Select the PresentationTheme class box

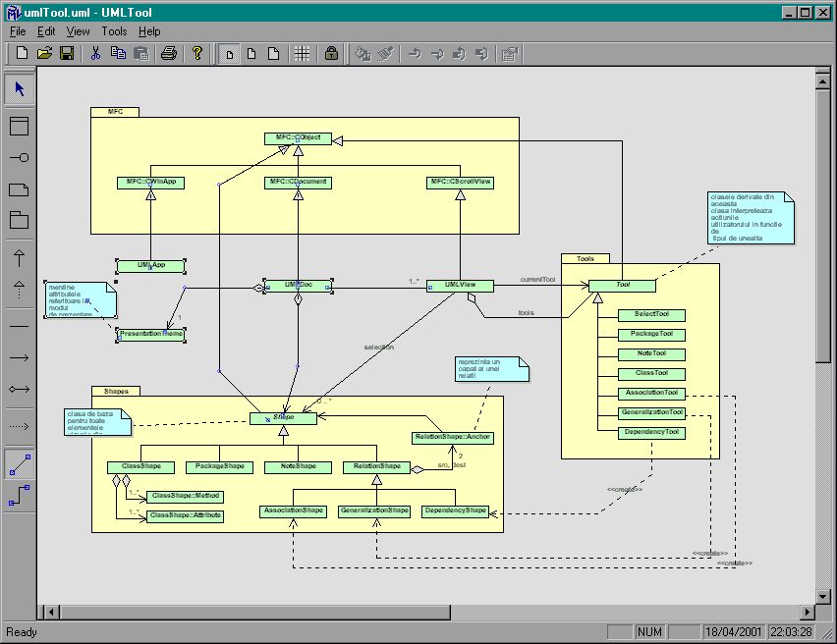pos(151,334)
